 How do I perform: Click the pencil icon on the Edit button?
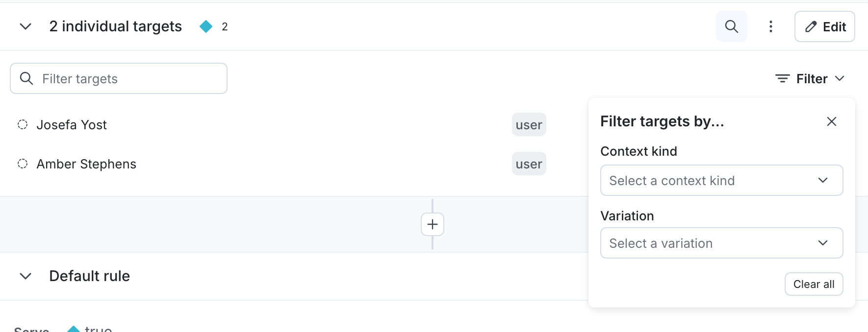(x=811, y=26)
